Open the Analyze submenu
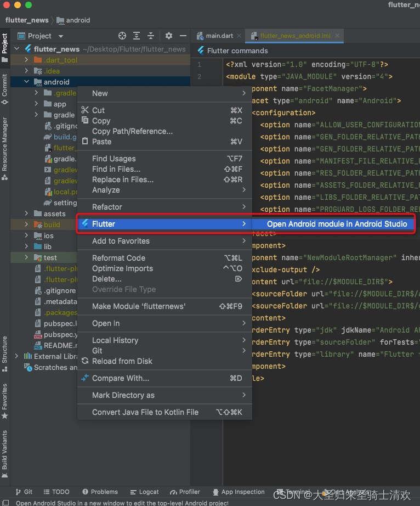The image size is (420, 506). click(164, 190)
